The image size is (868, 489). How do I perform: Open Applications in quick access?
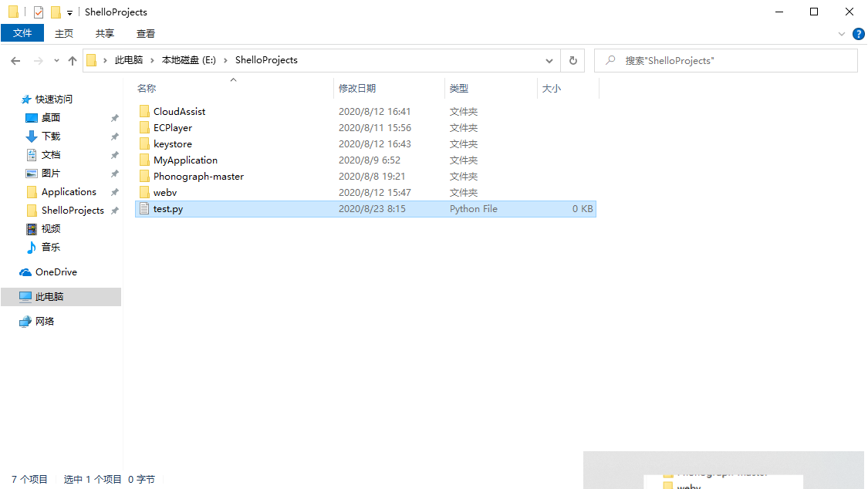coord(69,192)
